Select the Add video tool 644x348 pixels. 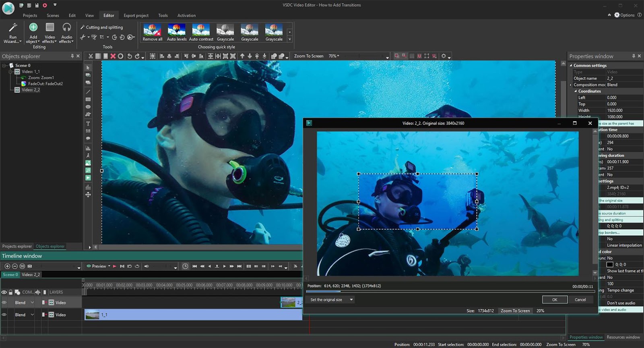[x=88, y=178]
